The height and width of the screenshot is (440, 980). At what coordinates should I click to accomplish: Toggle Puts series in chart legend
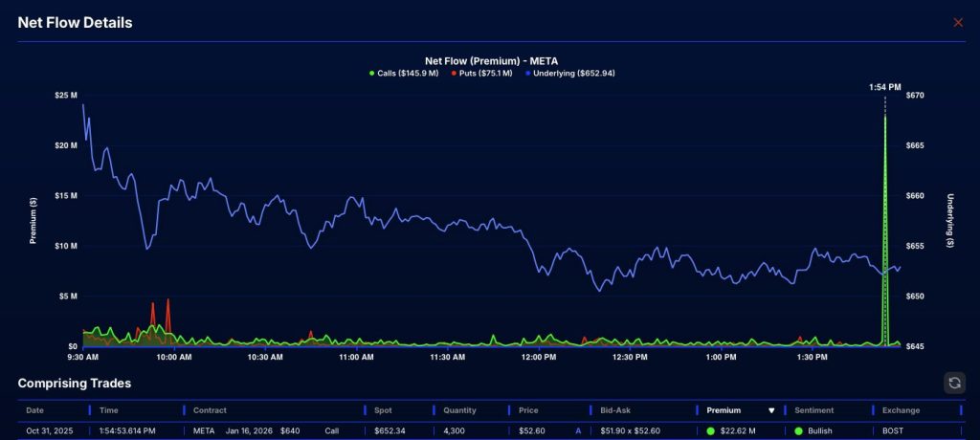[x=481, y=73]
